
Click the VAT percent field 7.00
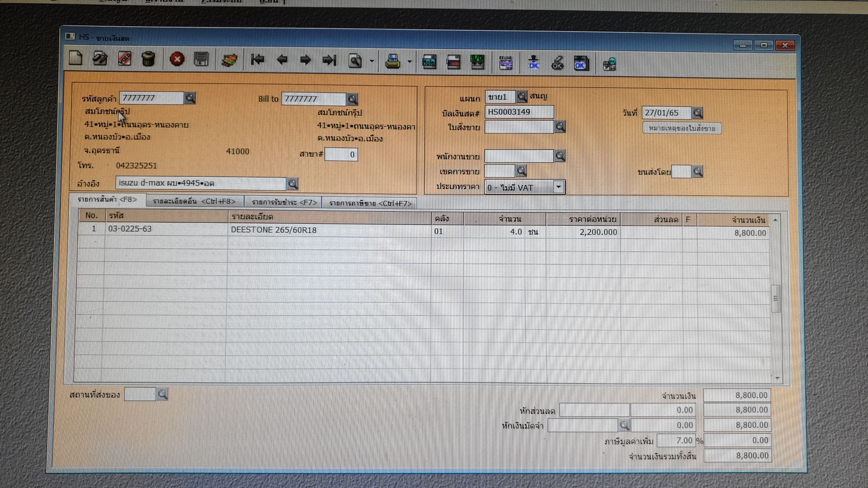675,441
